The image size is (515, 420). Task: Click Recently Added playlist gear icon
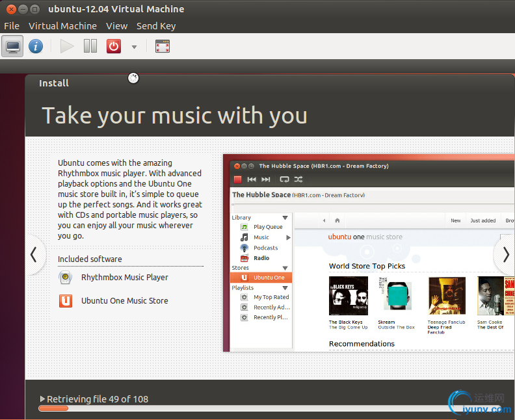244,308
